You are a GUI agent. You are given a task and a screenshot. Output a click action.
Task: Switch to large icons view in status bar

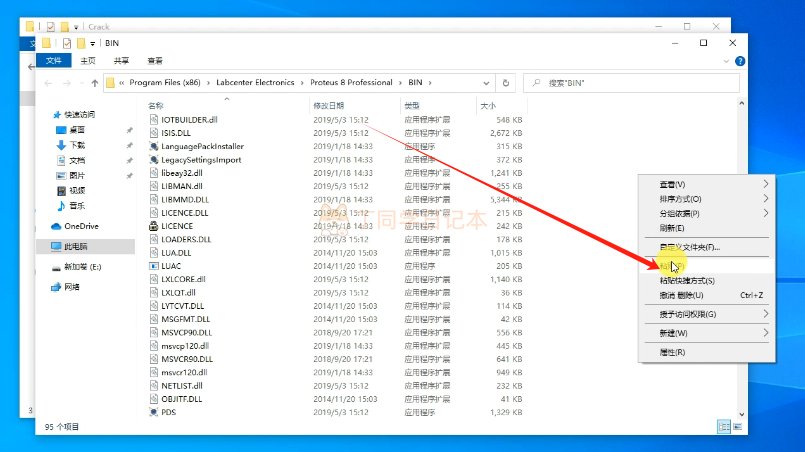(737, 427)
